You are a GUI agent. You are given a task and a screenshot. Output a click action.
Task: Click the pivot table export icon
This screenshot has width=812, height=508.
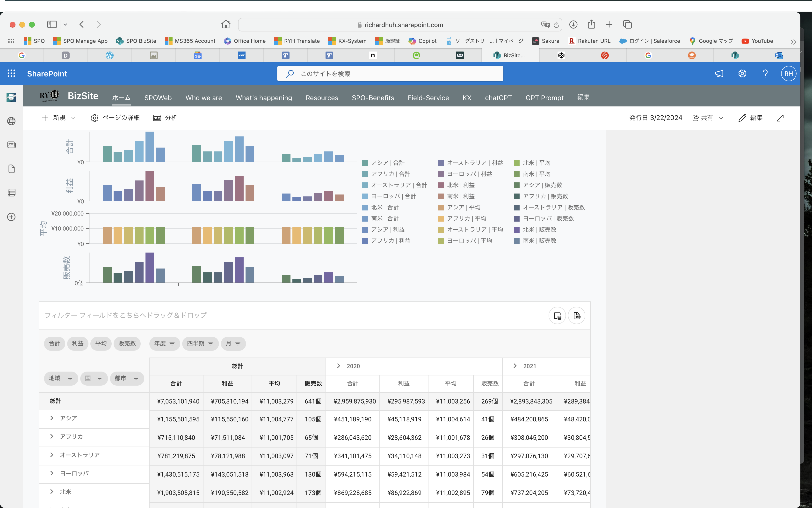pos(577,315)
